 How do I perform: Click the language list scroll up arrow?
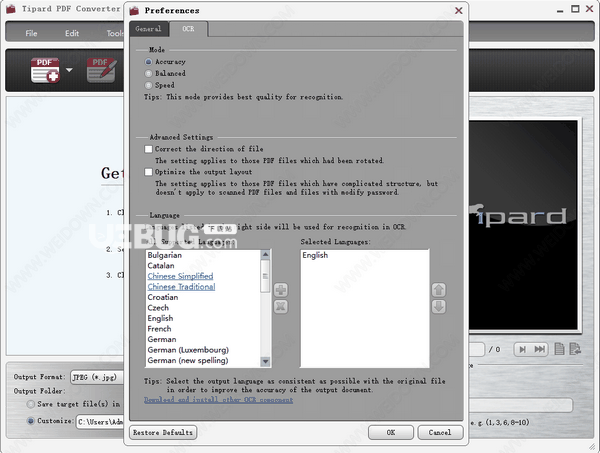(265, 254)
